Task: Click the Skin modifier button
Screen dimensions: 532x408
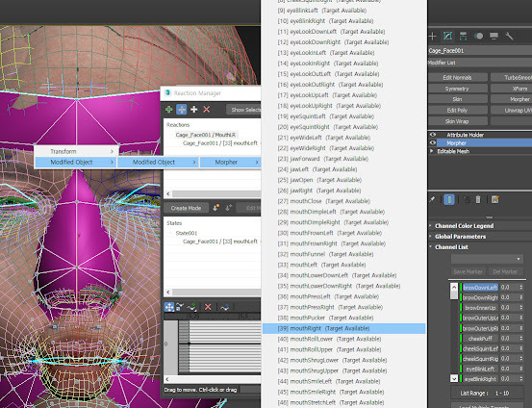Action: click(x=457, y=99)
